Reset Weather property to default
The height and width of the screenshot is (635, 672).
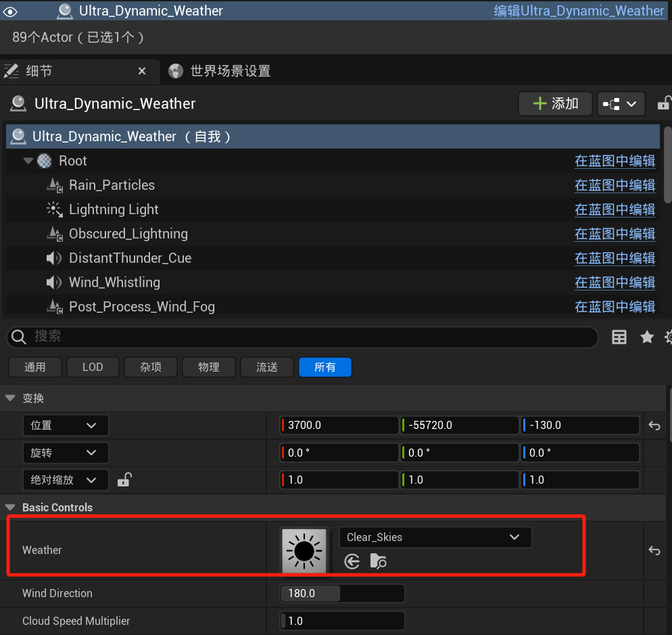tap(654, 550)
